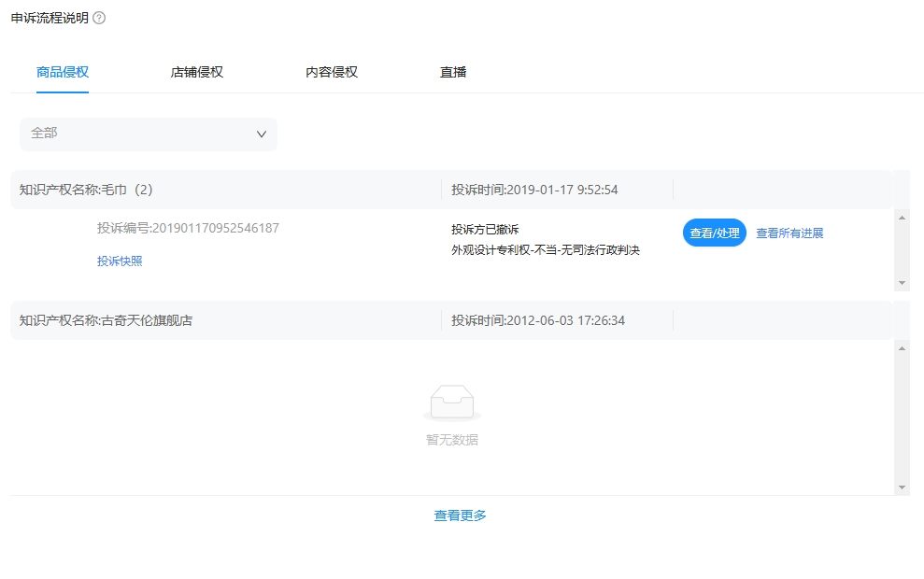Click the 申诉流程说明 label
The width and height of the screenshot is (924, 579).
pos(50,18)
